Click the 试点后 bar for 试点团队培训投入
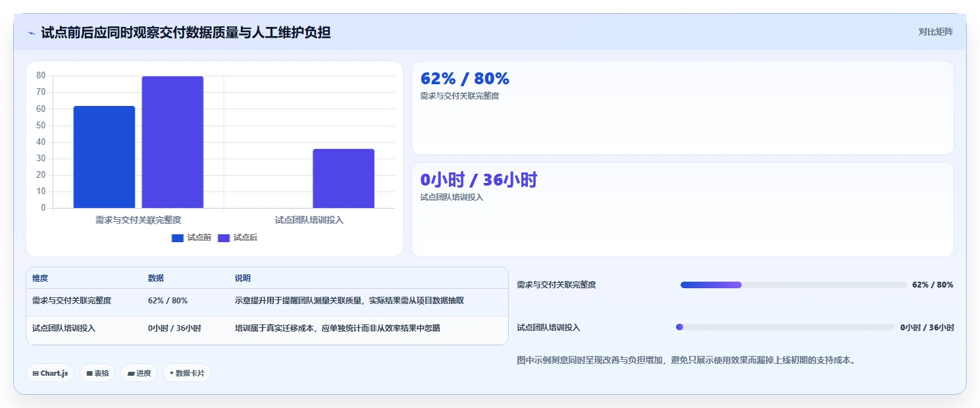 [x=344, y=178]
